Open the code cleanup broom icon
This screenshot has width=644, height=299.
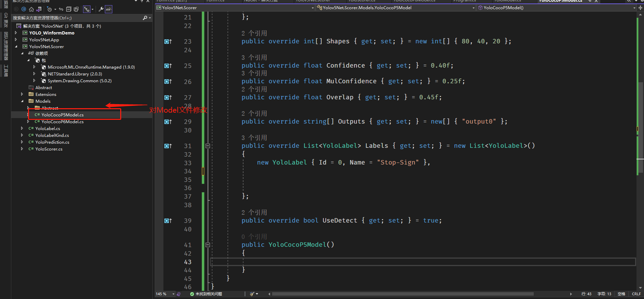click(252, 294)
